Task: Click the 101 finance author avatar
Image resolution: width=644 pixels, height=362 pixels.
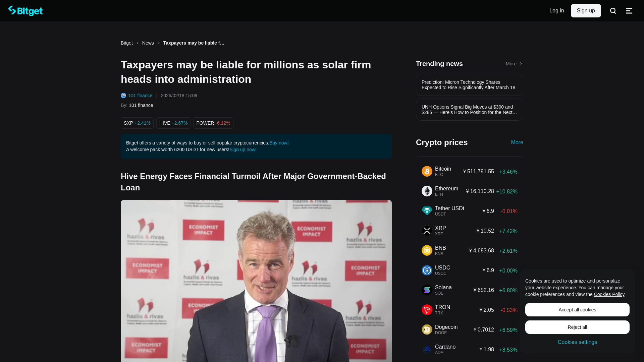Action: [123, 96]
